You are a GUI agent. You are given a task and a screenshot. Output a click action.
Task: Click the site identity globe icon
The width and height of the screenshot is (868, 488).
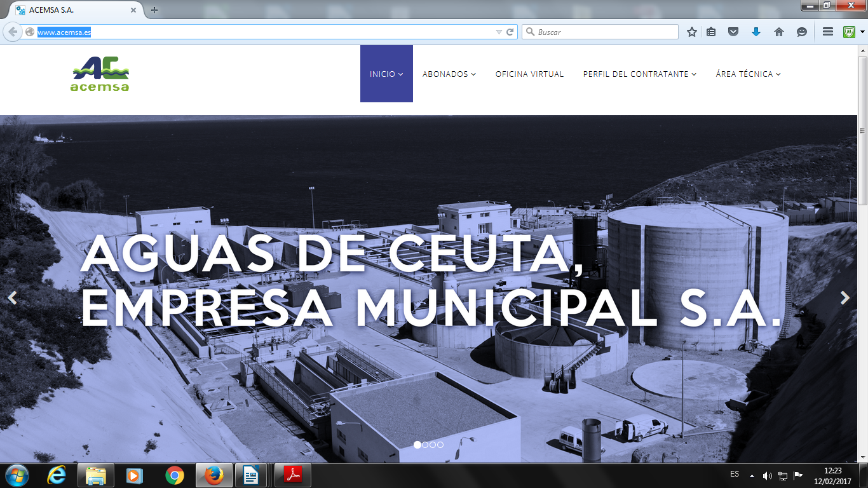click(29, 32)
